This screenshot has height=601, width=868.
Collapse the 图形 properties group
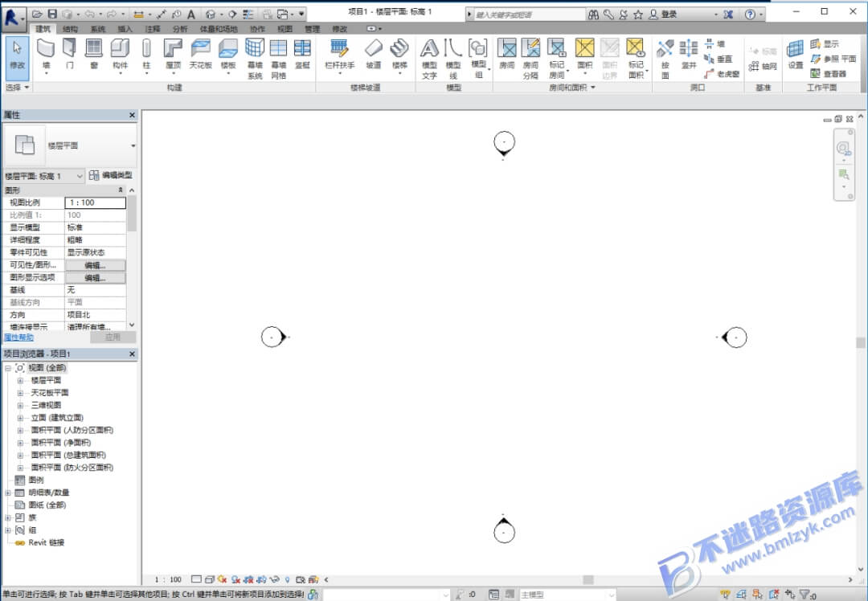pyautogui.click(x=121, y=190)
